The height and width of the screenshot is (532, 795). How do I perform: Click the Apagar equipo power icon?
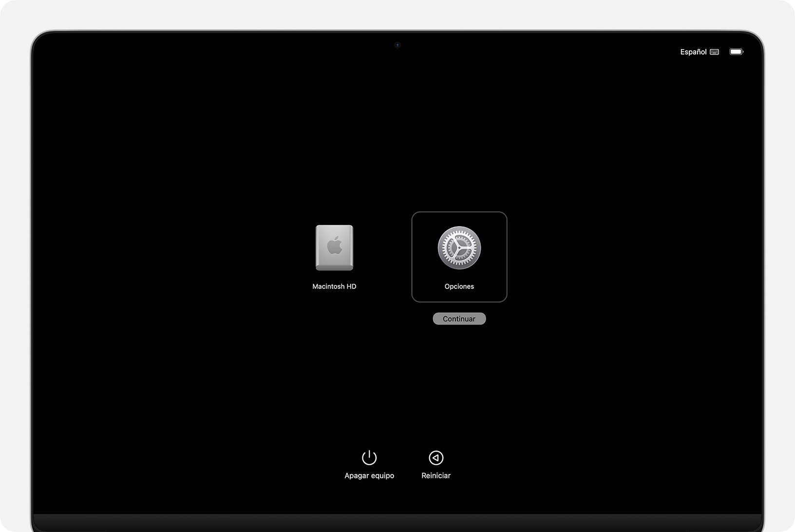tap(369, 457)
